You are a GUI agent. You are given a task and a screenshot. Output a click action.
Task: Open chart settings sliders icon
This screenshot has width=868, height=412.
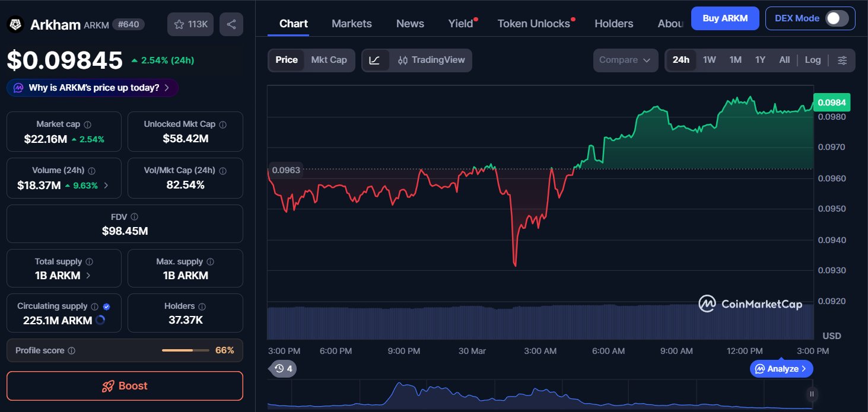842,60
